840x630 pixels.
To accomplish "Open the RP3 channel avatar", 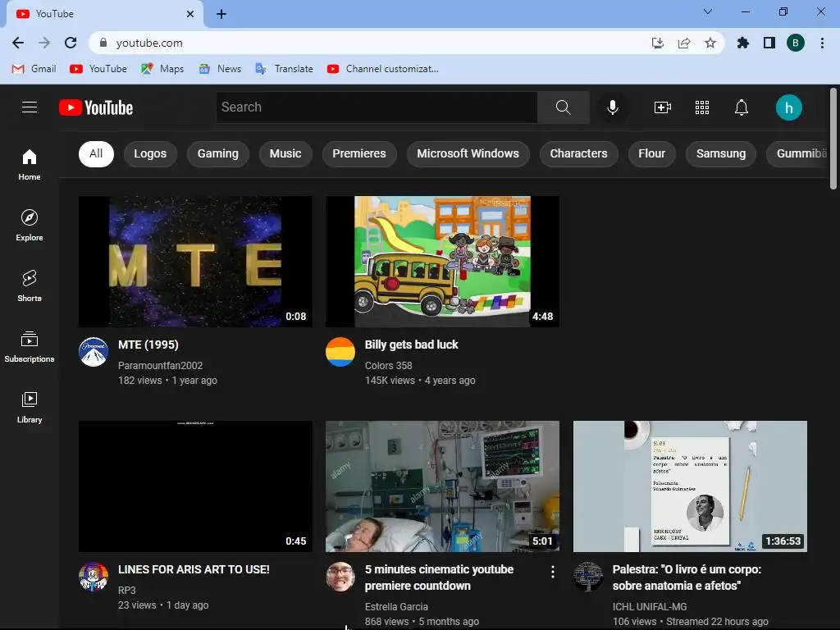I will tap(94, 577).
